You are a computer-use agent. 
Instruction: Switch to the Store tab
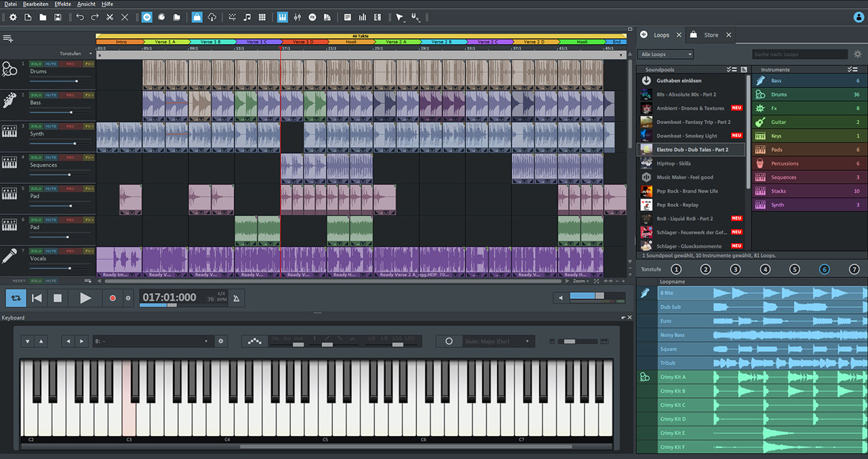pos(711,35)
